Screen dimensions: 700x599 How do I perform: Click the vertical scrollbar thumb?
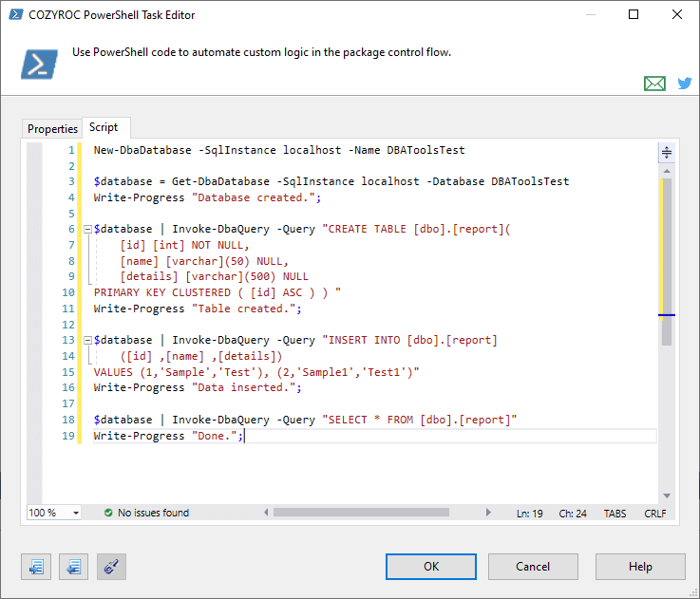667,262
